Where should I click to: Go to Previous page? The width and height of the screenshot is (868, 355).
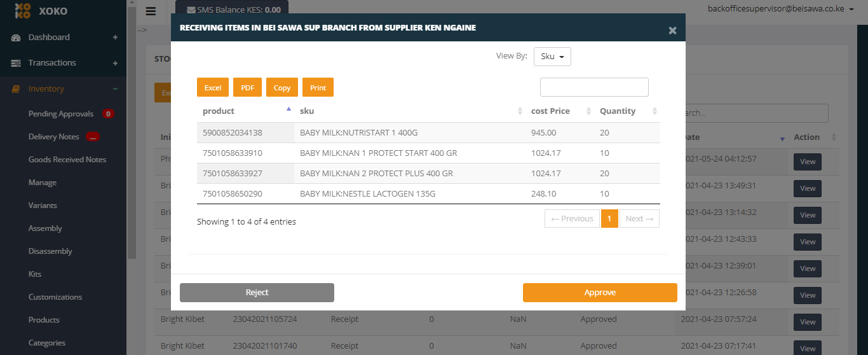pyautogui.click(x=572, y=219)
